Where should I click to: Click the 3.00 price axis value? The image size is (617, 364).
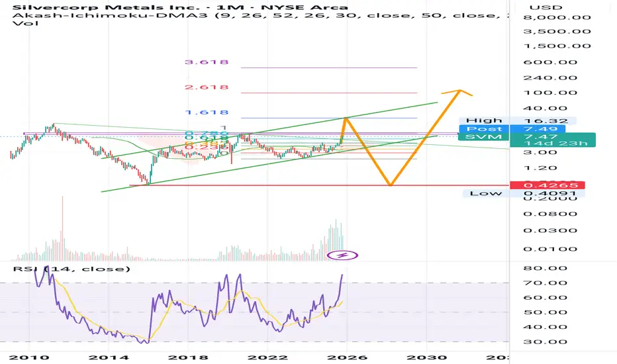pos(540,152)
